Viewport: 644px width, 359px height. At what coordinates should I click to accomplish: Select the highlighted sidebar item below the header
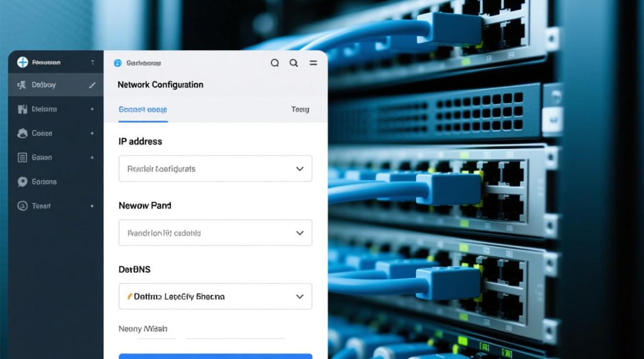tap(56, 85)
